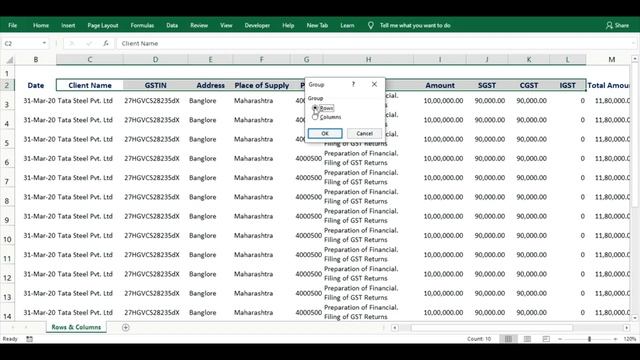Image resolution: width=640 pixels, height=360 pixels.
Task: Open the Data ribbon tab
Action: 172,25
